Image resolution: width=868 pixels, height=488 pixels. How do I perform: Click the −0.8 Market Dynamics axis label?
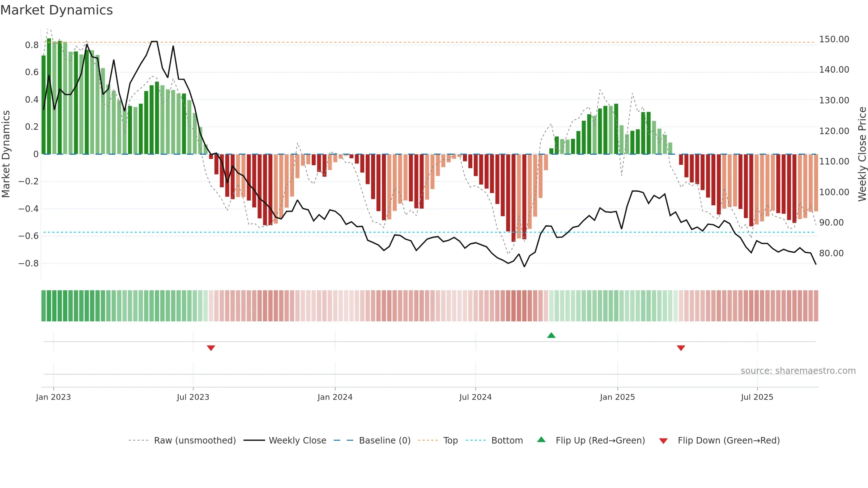coord(29,263)
